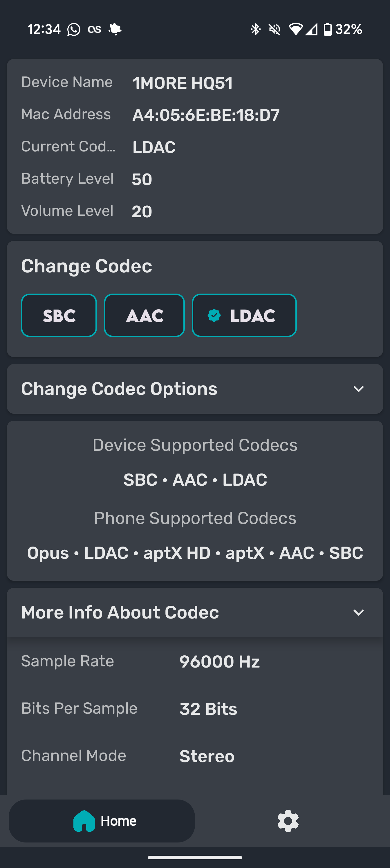Tap the Change Codec Options header
This screenshot has width=390, height=868.
pos(195,389)
